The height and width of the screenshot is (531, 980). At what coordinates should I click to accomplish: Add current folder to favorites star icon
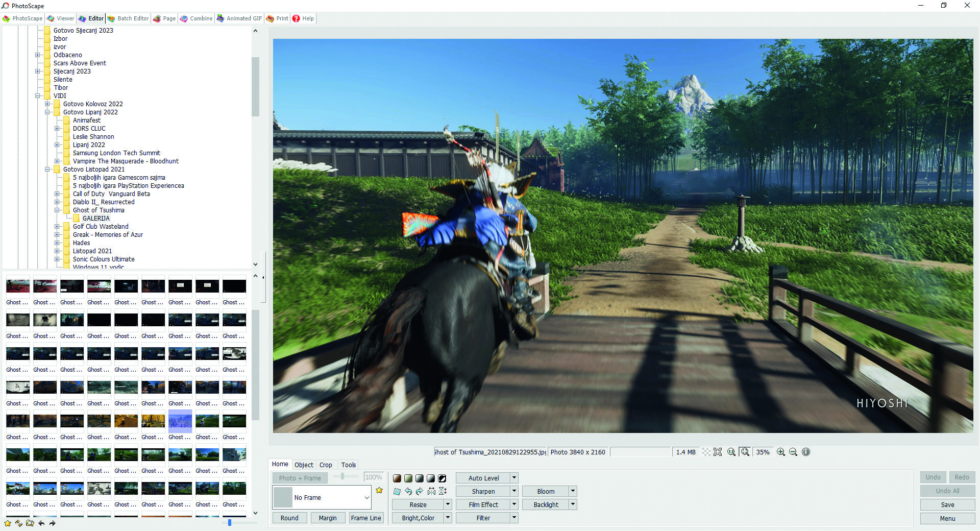[8, 523]
